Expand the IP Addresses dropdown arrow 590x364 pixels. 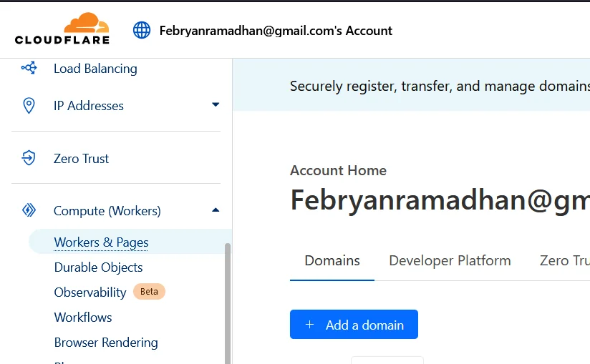pos(216,105)
